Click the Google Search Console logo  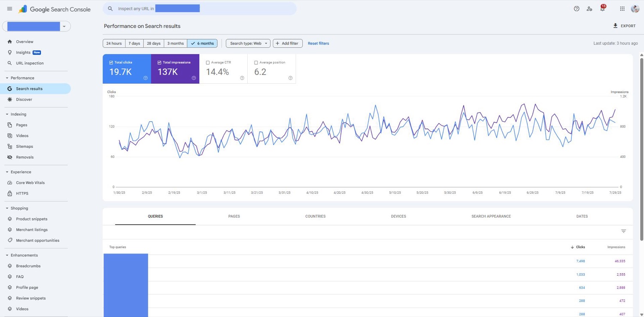click(x=55, y=9)
